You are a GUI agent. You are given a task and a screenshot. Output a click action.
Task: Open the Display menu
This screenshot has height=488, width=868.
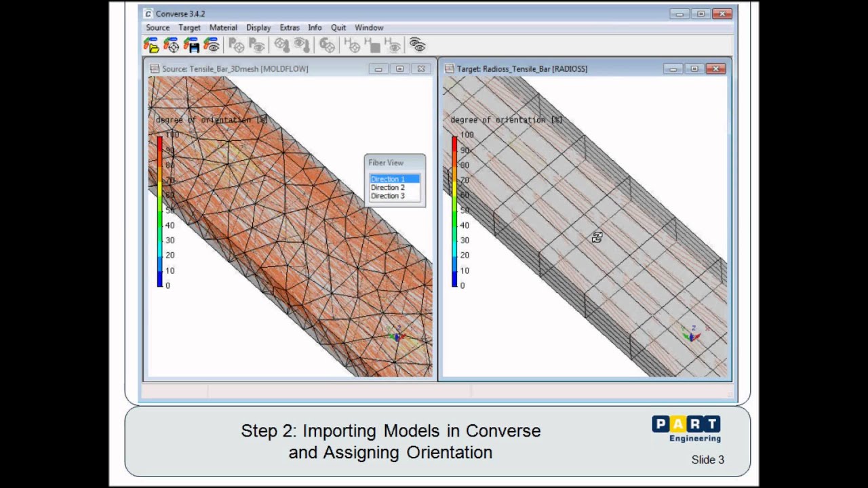(258, 28)
